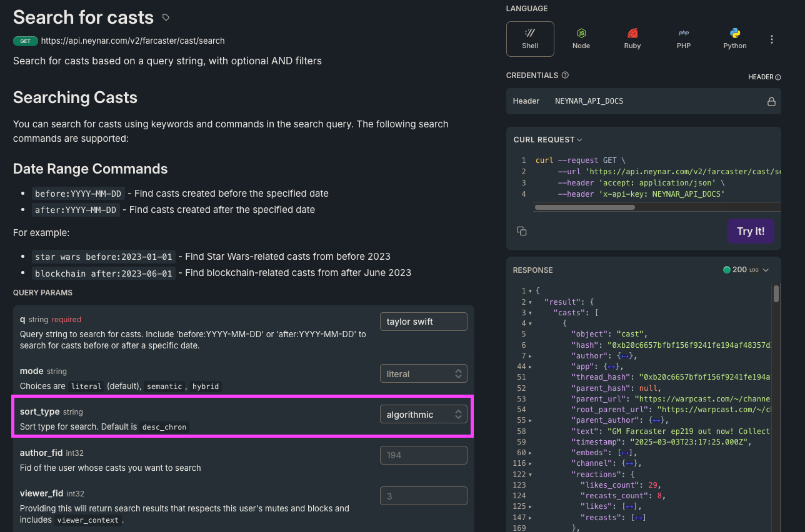Image resolution: width=805 pixels, height=532 pixels.
Task: Click the lock icon beside NEYNAR_API_DOCS
Action: (771, 101)
